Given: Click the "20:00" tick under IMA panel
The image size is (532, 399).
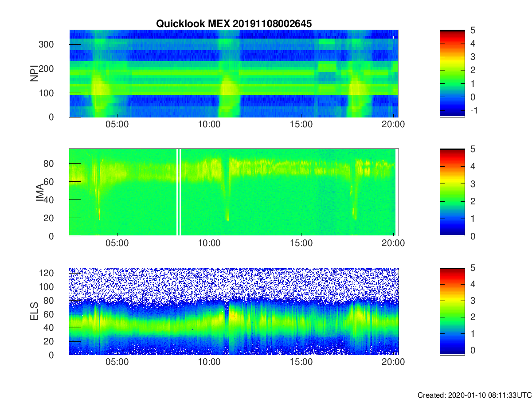Looking at the screenshot, I should click(x=393, y=243).
